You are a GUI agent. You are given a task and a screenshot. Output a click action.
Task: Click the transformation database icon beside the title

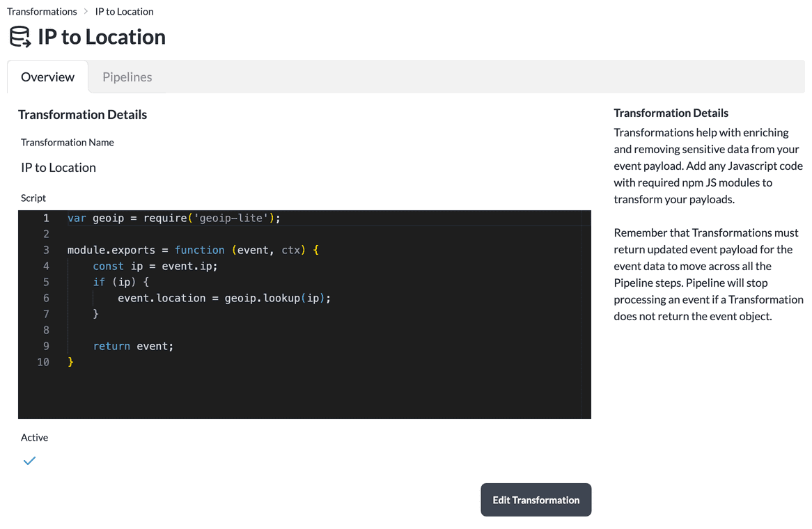[19, 36]
